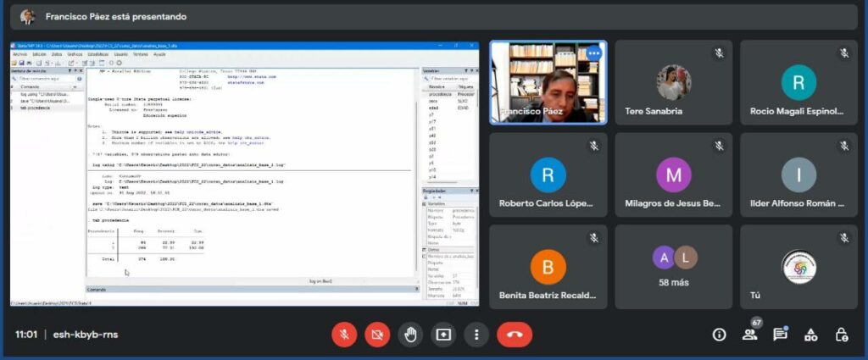Open host controls lock icon
The width and height of the screenshot is (868, 360).
842,335
